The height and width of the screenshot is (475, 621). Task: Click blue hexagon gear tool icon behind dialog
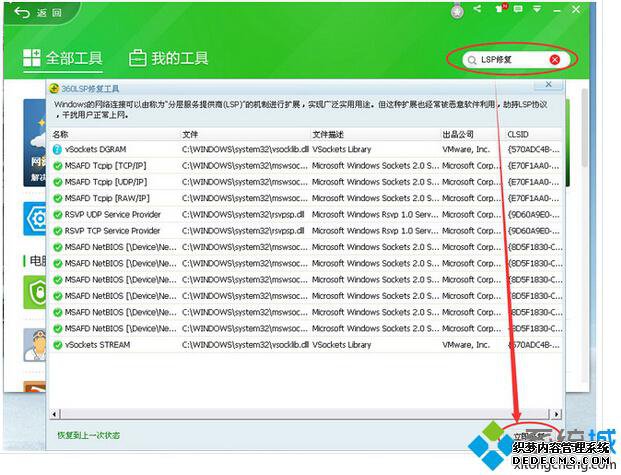coord(35,219)
